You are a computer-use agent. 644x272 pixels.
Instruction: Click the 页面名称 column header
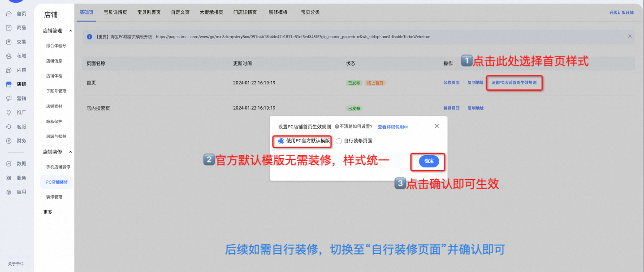[x=95, y=64]
